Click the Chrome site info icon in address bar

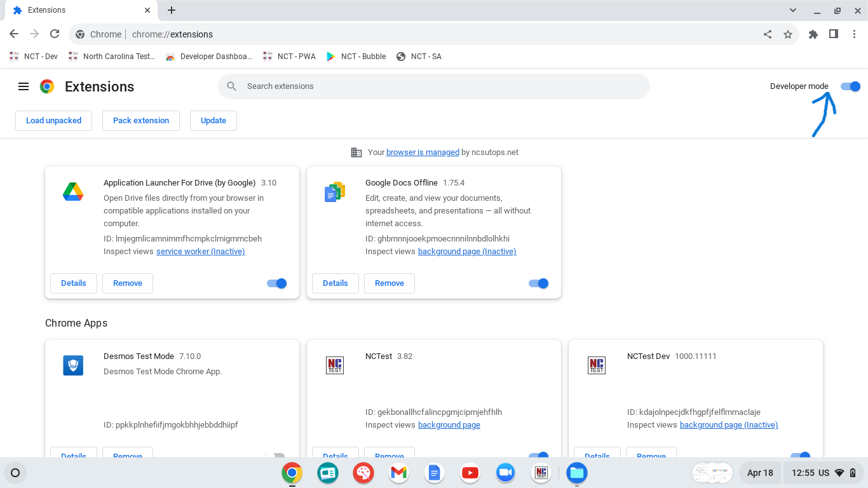pos(80,34)
